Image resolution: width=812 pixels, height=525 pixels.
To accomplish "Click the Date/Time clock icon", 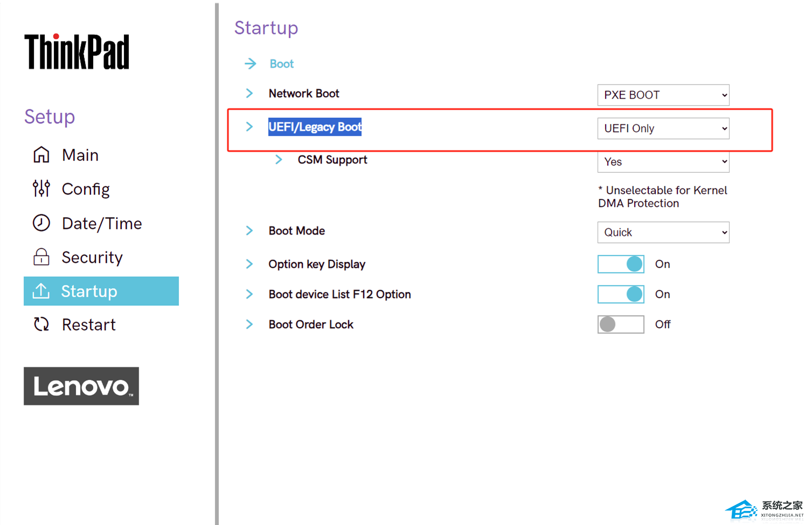I will tap(41, 223).
